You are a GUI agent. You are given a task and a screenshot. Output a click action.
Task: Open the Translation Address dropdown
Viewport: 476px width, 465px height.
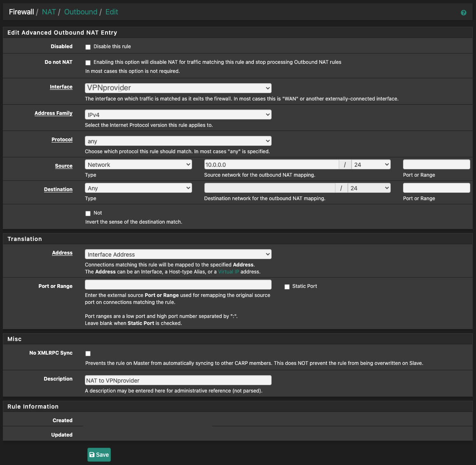click(x=178, y=255)
